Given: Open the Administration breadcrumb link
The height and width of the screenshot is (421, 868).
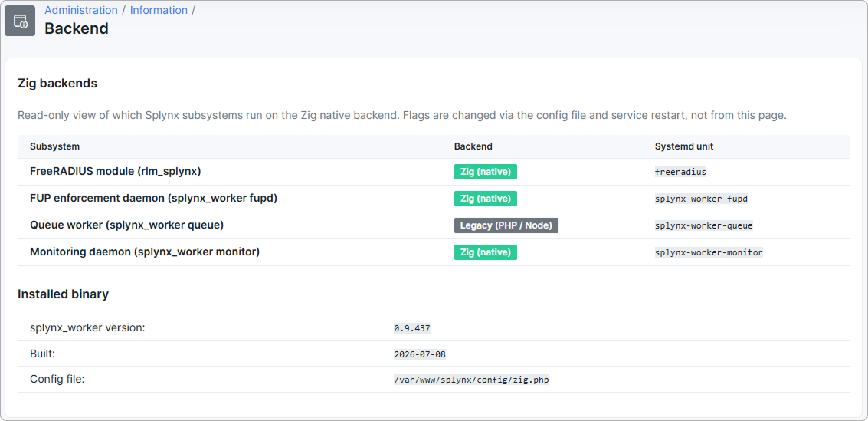Looking at the screenshot, I should [80, 10].
